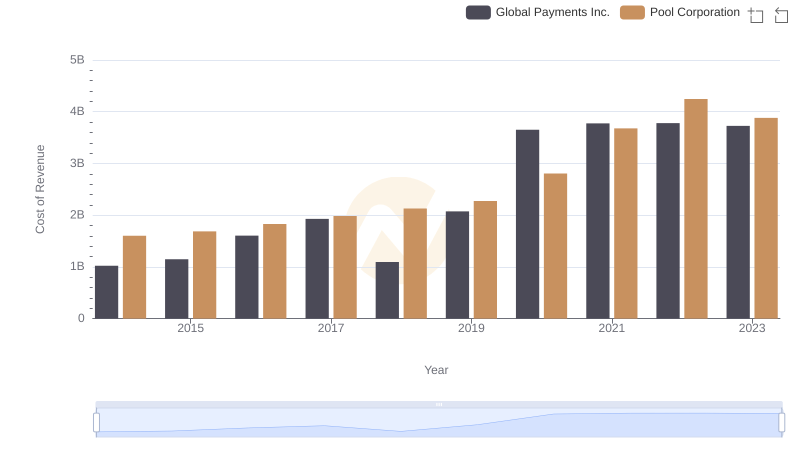
Task: Click the Global Payments bar for 2019
Action: pyautogui.click(x=457, y=265)
